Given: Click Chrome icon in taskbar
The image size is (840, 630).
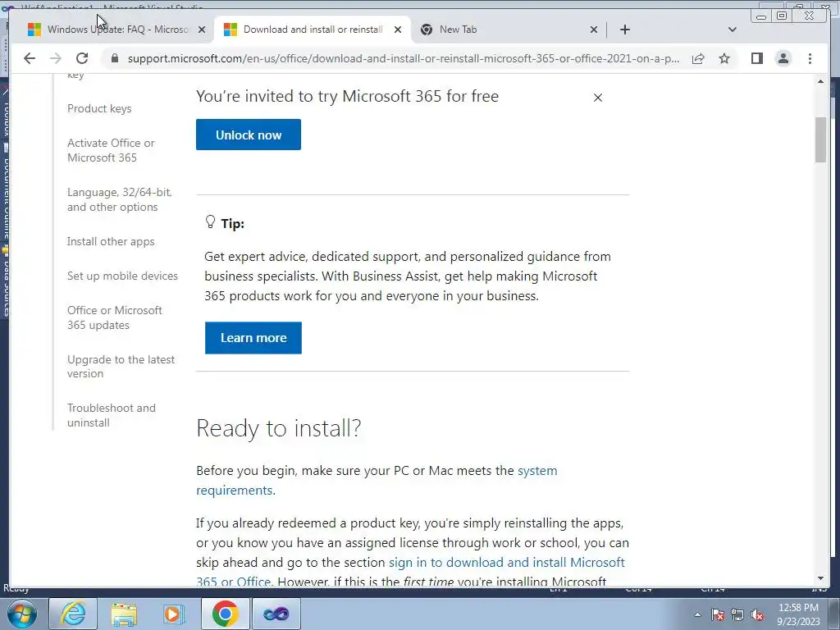Looking at the screenshot, I should pos(225,614).
